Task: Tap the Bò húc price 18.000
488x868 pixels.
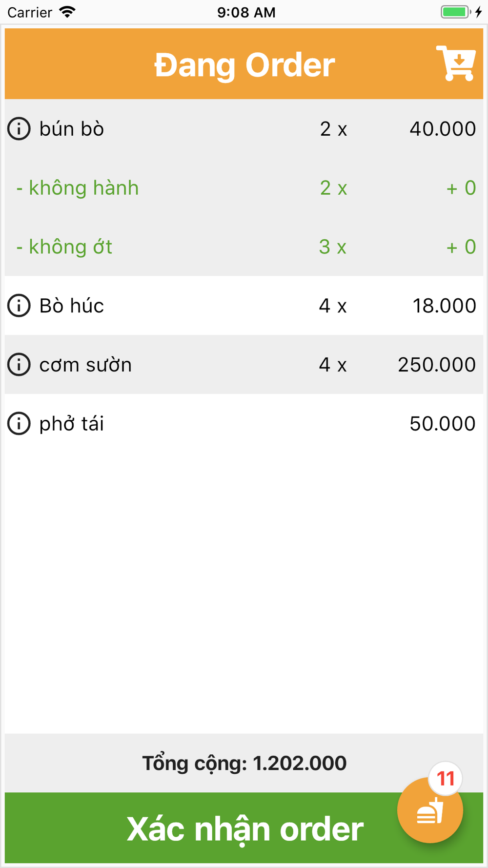Action: point(444,306)
